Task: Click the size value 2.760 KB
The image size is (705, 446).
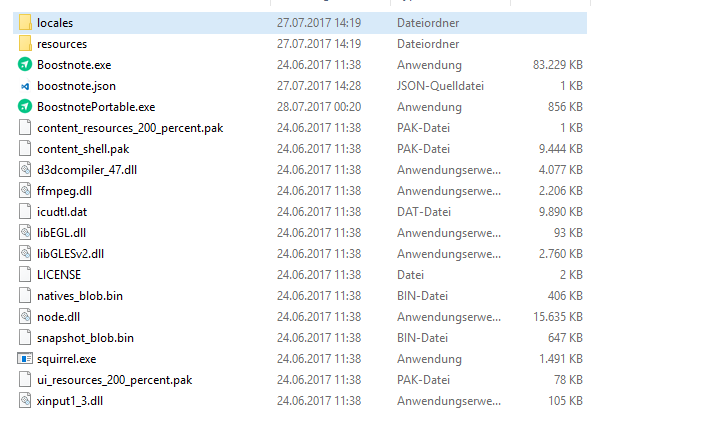Action: pyautogui.click(x=561, y=254)
